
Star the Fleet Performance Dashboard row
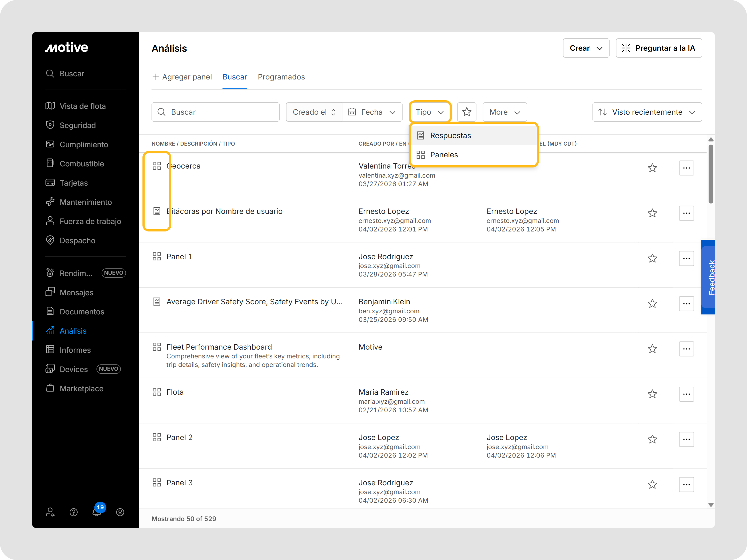[x=652, y=349]
